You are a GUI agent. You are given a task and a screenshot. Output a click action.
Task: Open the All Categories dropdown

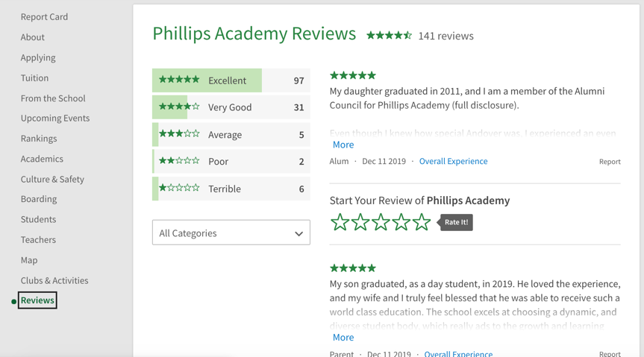coord(231,233)
